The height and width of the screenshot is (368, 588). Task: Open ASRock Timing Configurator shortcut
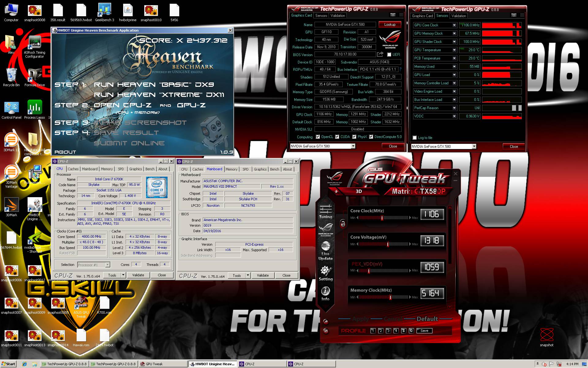pyautogui.click(x=35, y=47)
